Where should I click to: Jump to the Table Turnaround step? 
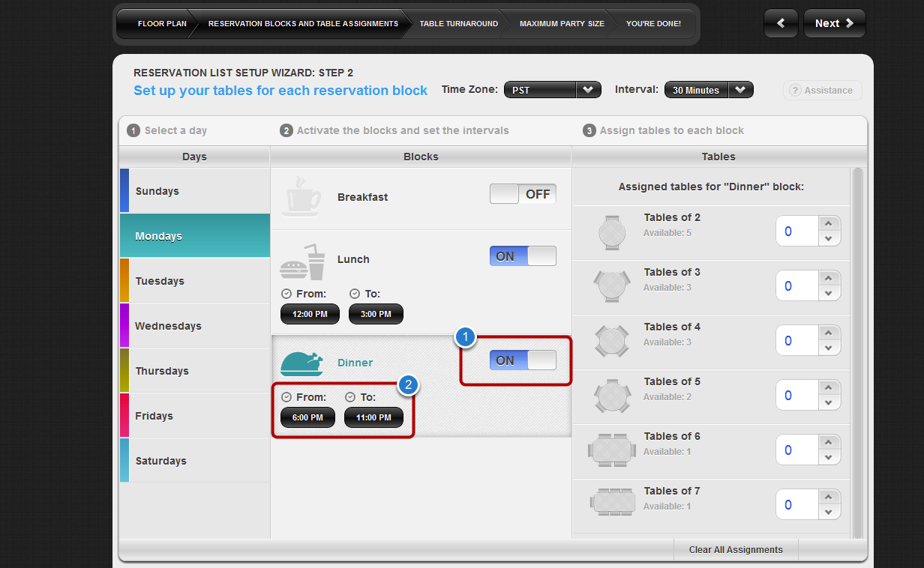tap(458, 24)
